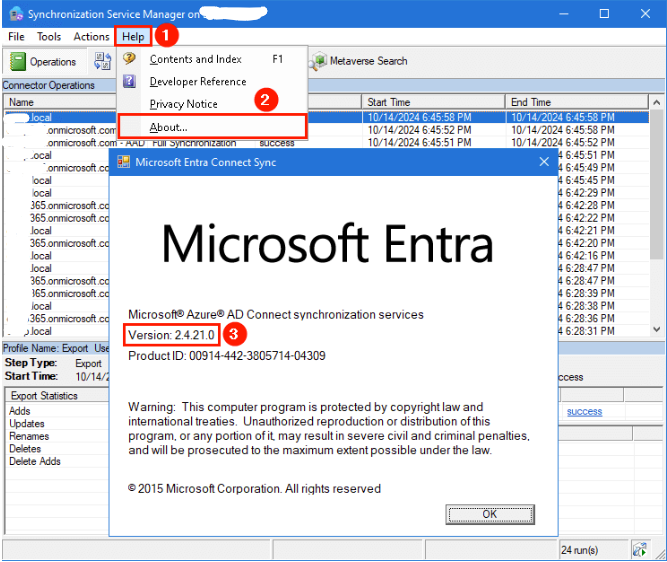Open Metaverse Search toolbar item
The width and height of the screenshot is (667, 562).
point(358,61)
